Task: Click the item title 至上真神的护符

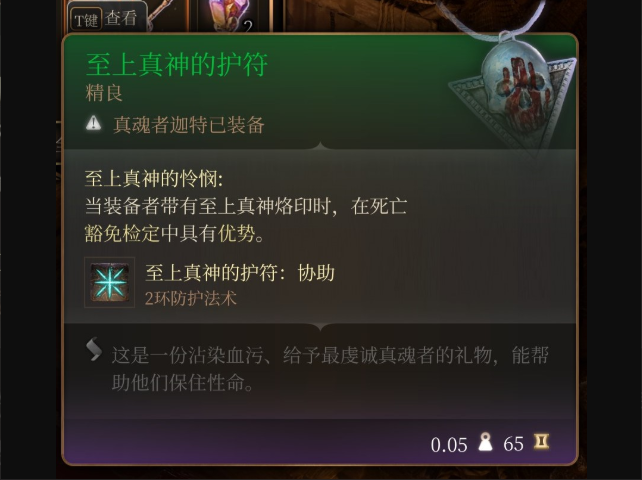Action: pyautogui.click(x=177, y=65)
